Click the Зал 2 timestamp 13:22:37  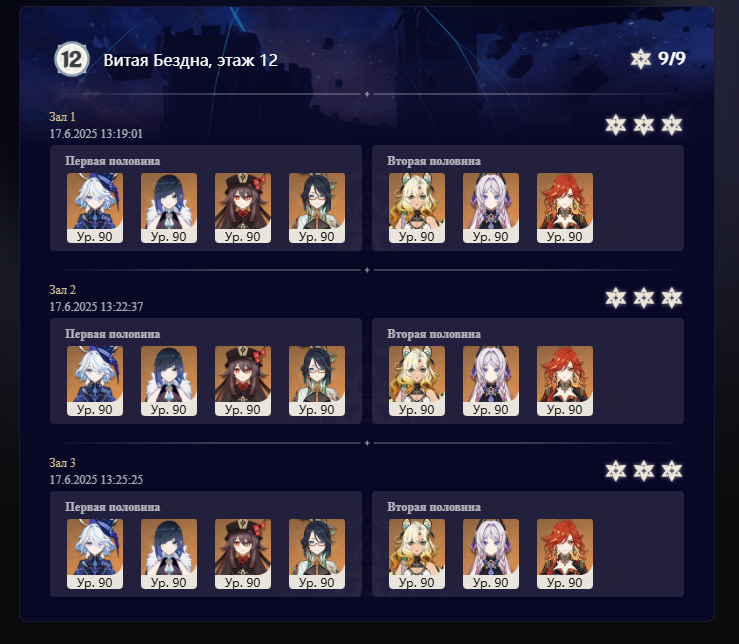point(122,307)
